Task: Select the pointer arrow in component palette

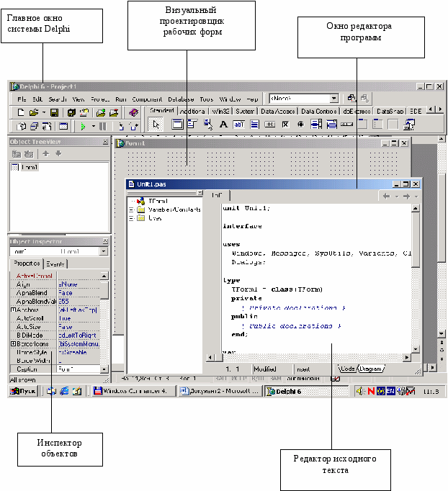Action: click(156, 125)
